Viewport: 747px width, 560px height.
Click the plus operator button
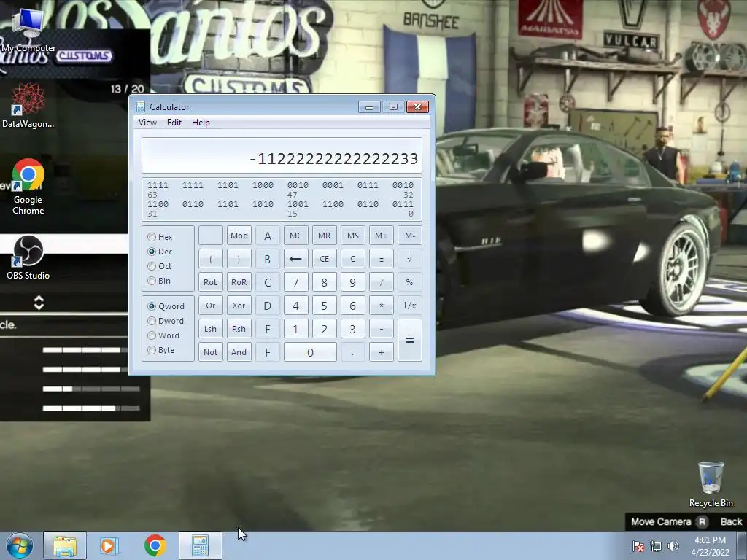[381, 352]
